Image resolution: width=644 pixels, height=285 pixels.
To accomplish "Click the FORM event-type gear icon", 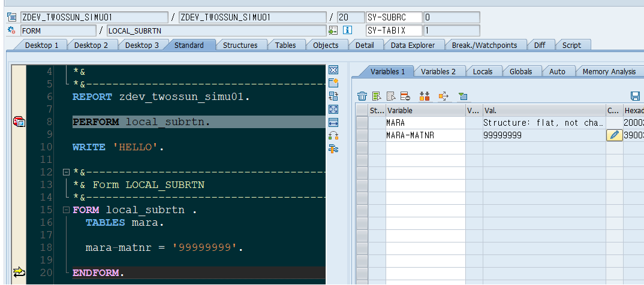I will (x=11, y=30).
